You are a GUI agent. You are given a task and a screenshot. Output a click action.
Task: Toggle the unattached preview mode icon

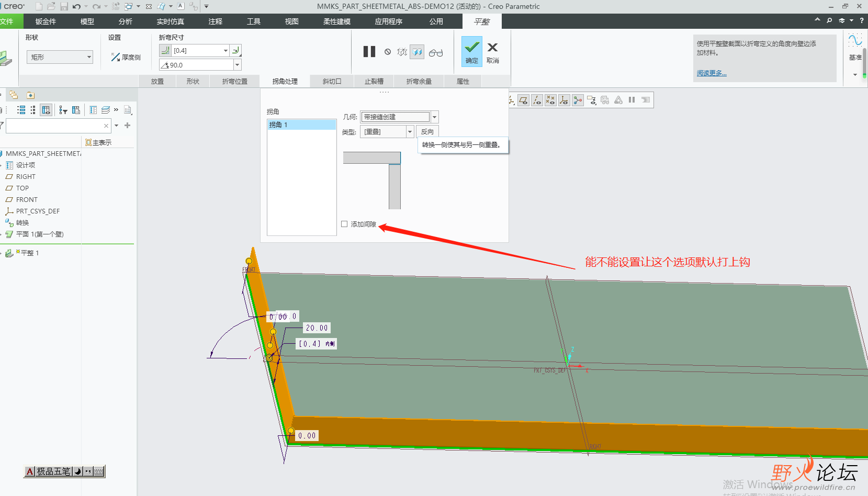click(402, 52)
